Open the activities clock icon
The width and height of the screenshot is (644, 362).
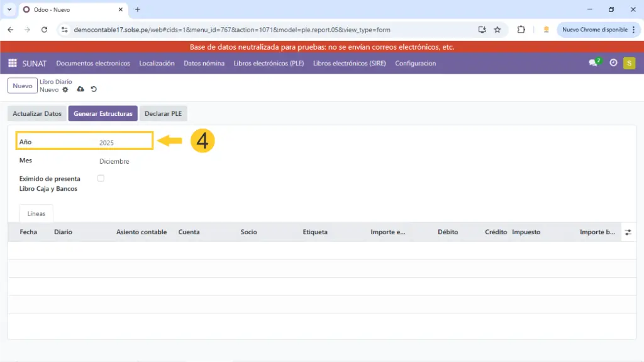tap(613, 63)
